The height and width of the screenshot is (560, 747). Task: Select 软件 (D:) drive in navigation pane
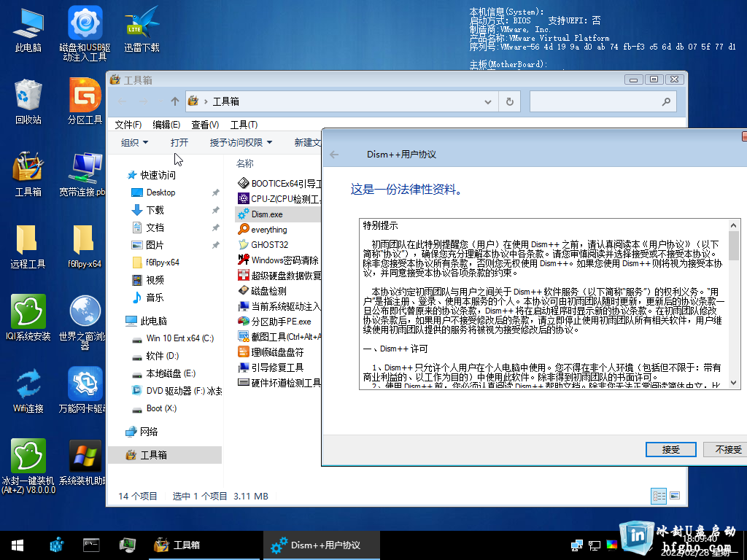155,356
